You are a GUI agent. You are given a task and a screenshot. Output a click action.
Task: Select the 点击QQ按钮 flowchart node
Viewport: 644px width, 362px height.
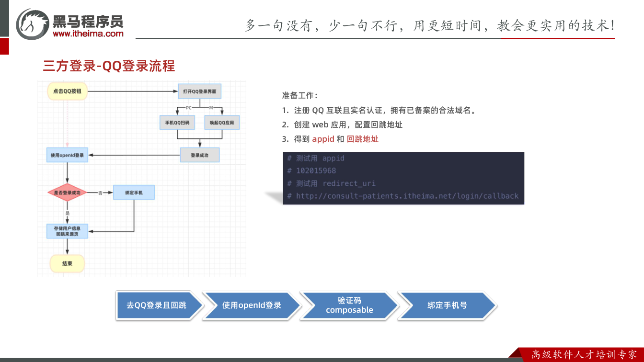68,91
